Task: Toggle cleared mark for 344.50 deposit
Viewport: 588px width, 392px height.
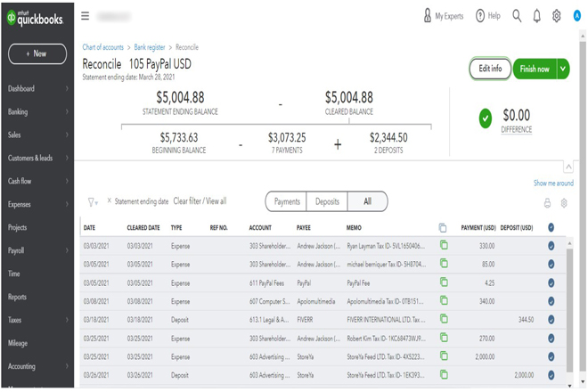Action: pyautogui.click(x=551, y=319)
